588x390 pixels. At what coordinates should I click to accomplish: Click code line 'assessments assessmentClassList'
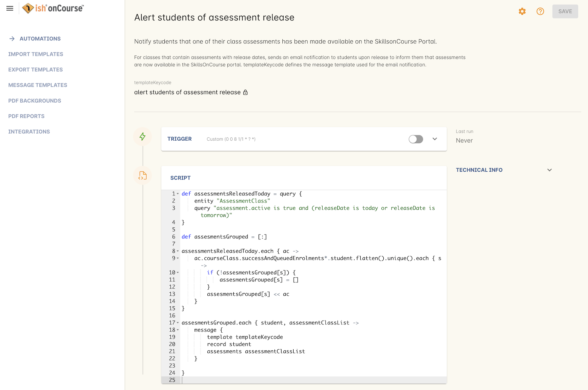[x=256, y=352]
